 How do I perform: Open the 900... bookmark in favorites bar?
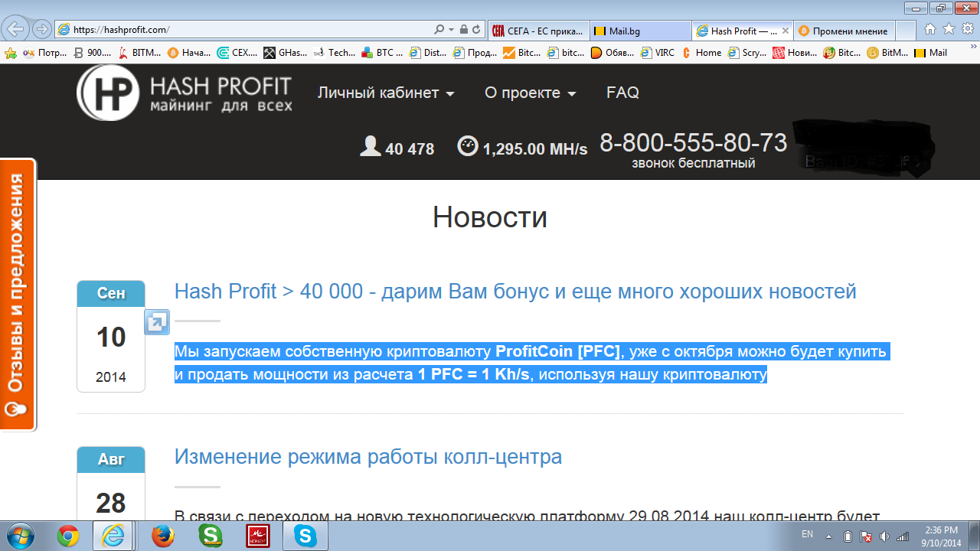pyautogui.click(x=93, y=53)
